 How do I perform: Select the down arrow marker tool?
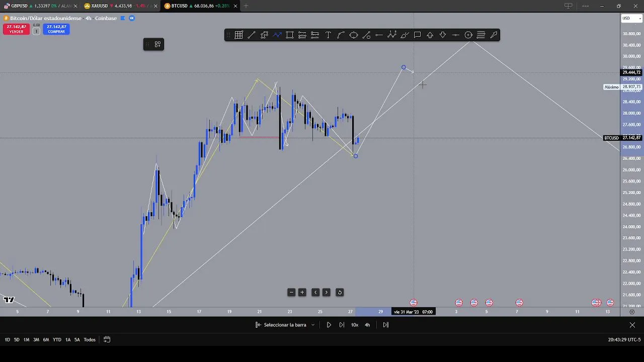click(443, 35)
